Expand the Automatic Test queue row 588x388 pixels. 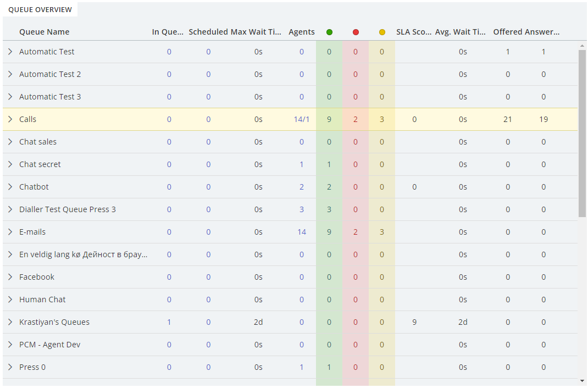[x=10, y=52]
